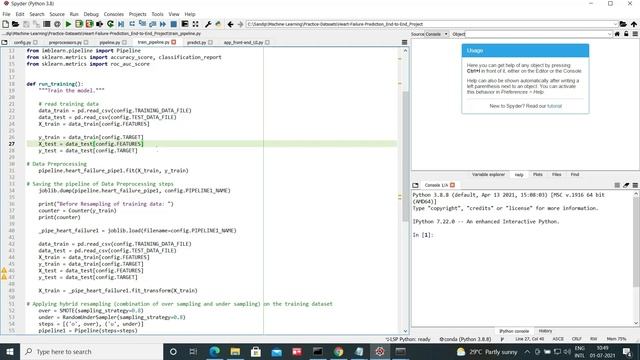Clear the console with the eraser icon
The width and height of the screenshot is (640, 360).
point(626,185)
